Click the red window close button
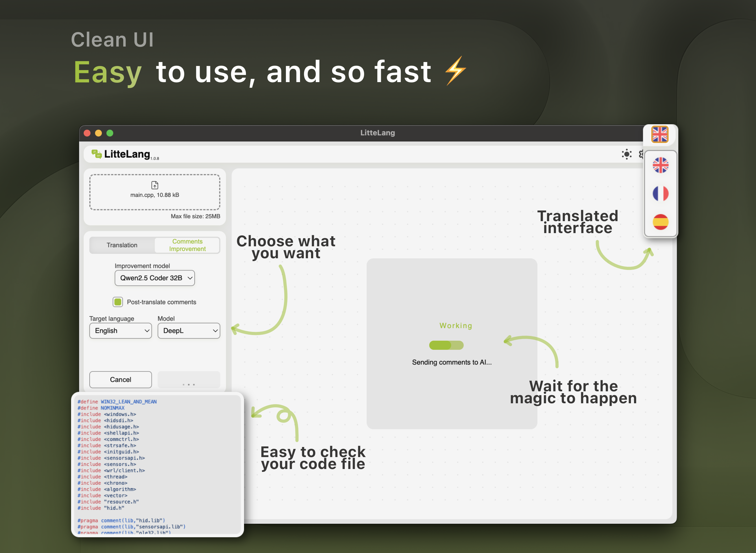The width and height of the screenshot is (756, 553). [87, 133]
